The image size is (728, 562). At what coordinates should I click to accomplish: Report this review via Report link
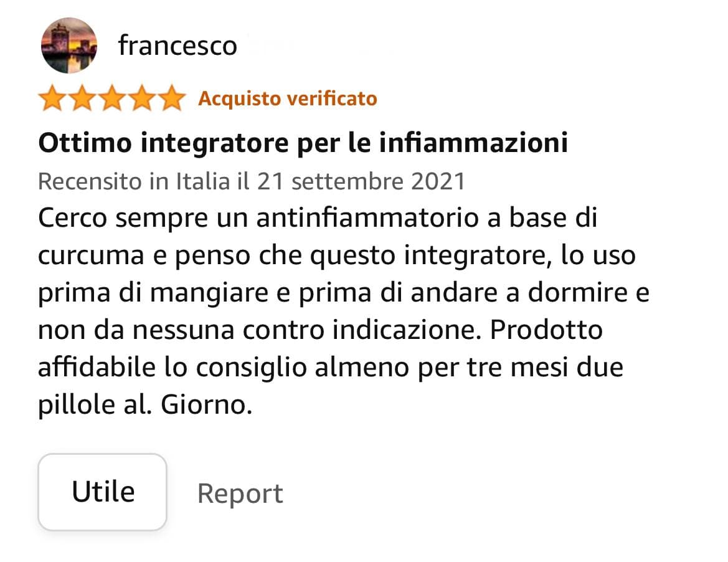[240, 493]
